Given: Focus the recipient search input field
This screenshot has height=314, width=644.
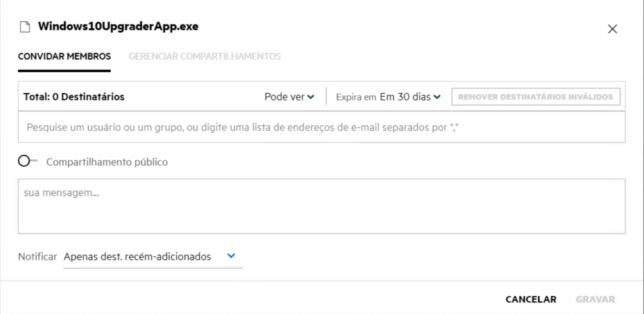Looking at the screenshot, I should pyautogui.click(x=321, y=127).
